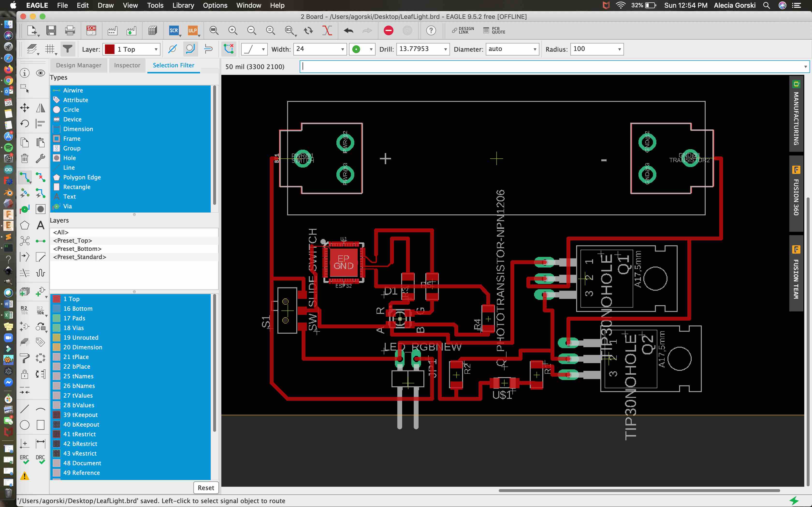Expand the Layers section in panel

(59, 220)
